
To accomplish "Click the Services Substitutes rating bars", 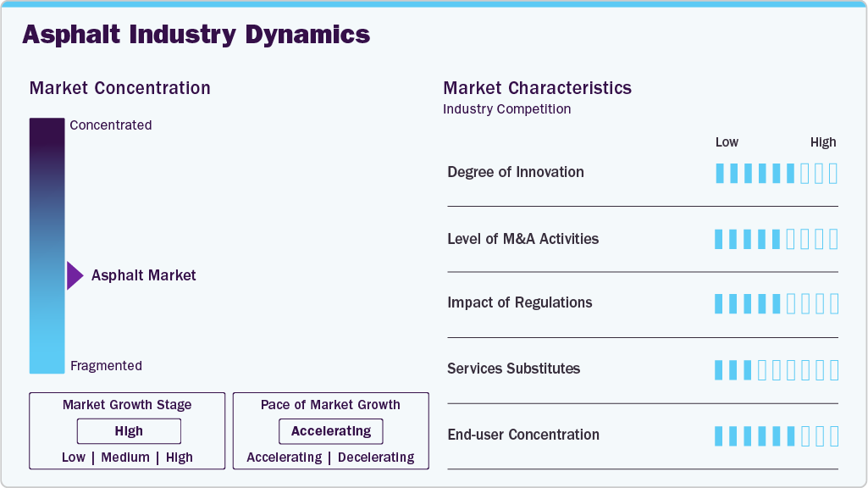I will click(x=776, y=369).
